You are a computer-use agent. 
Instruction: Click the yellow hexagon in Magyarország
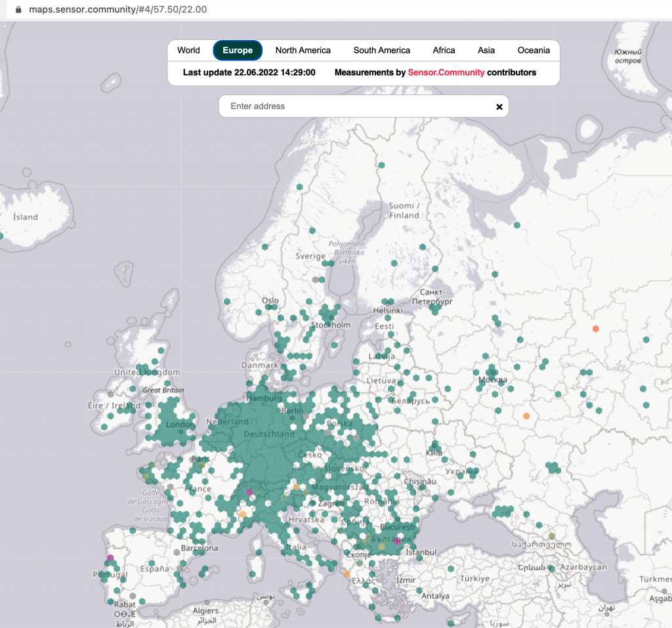296,487
